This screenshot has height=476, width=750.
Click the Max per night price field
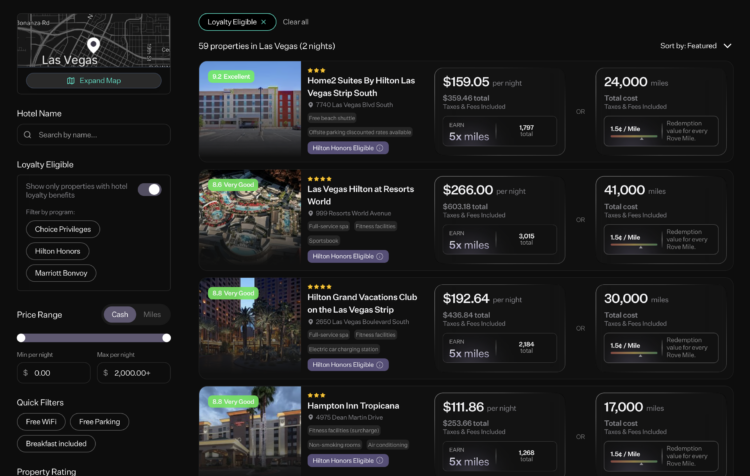pos(133,373)
